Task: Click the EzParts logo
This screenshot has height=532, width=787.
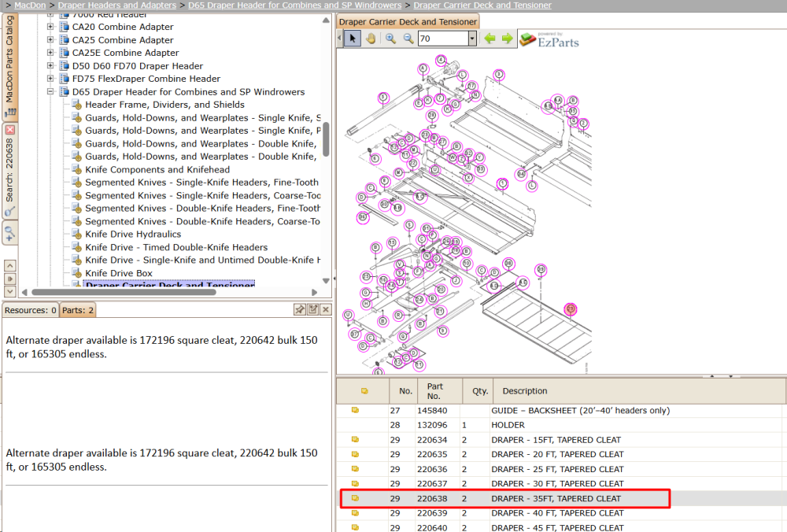Action: point(549,40)
